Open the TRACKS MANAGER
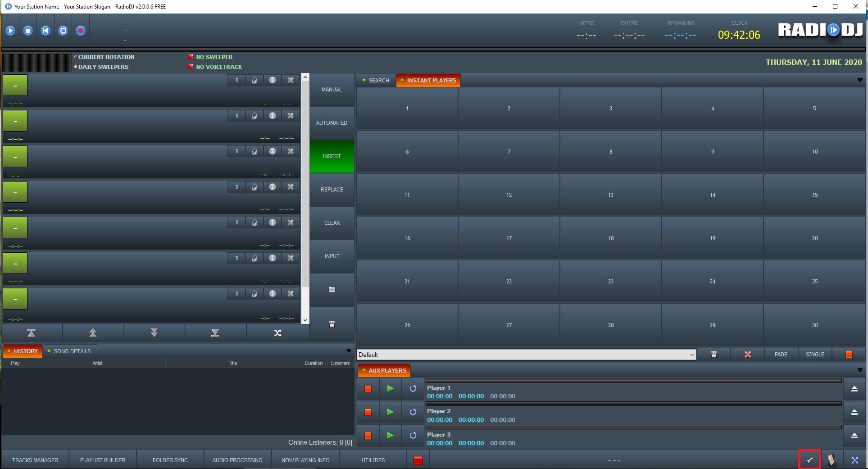This screenshot has width=868, height=469. click(35, 460)
